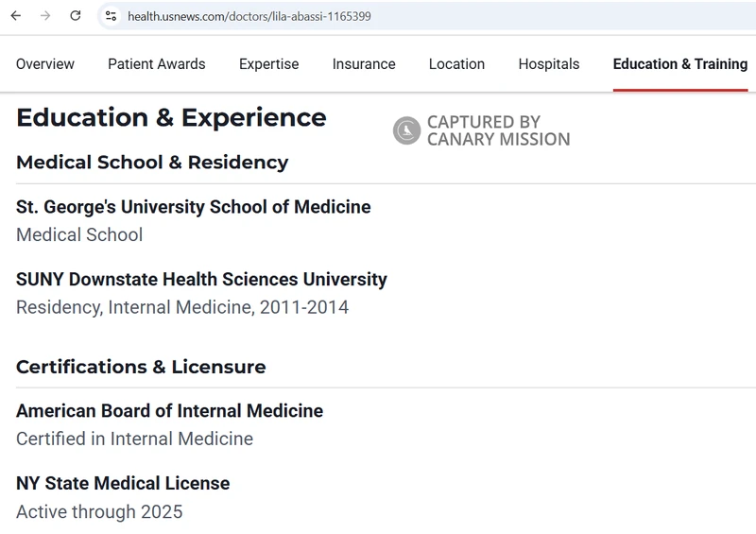Go back with the browser back arrow

coord(16,16)
